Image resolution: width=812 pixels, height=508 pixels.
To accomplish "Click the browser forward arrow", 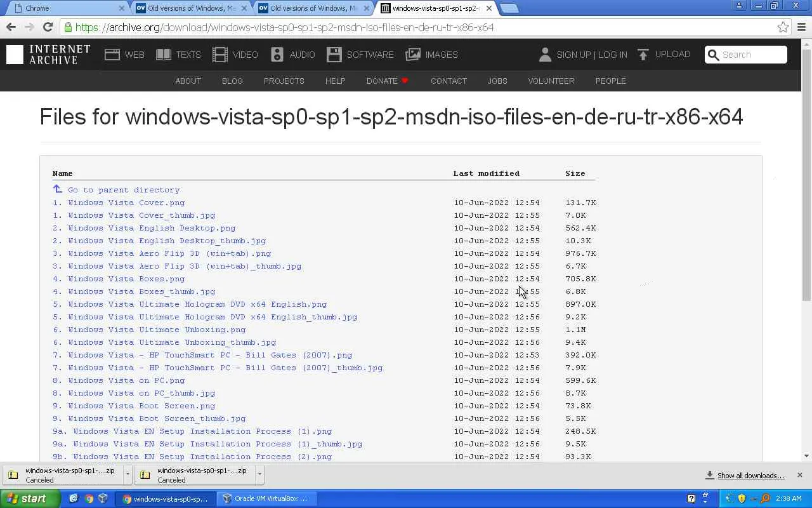I will point(29,27).
